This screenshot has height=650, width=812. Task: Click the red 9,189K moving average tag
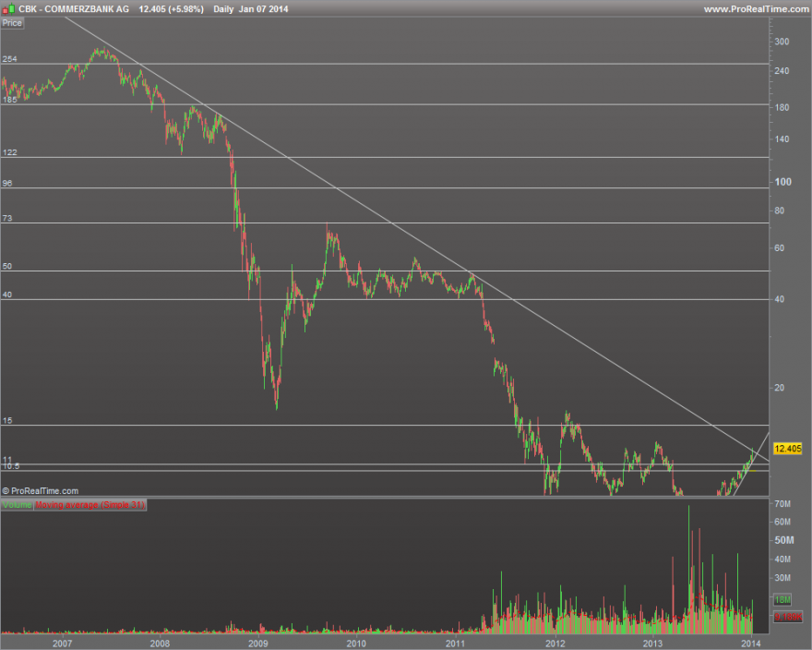point(788,617)
